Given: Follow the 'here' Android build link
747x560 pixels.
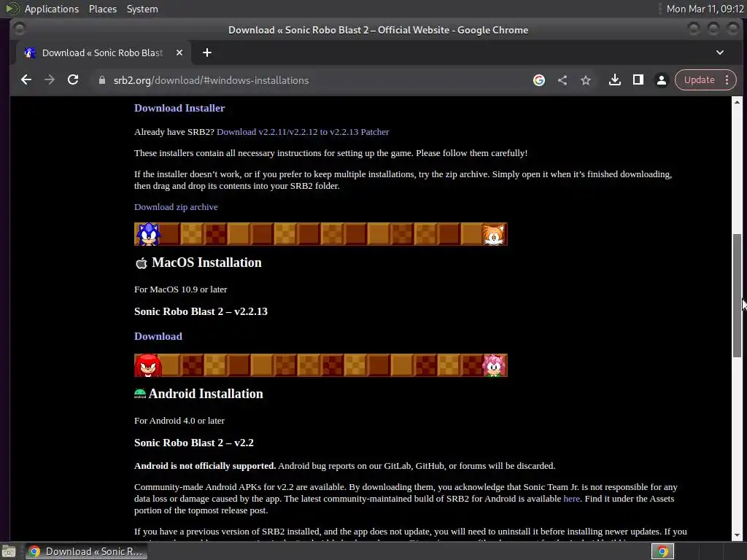Looking at the screenshot, I should (x=572, y=499).
